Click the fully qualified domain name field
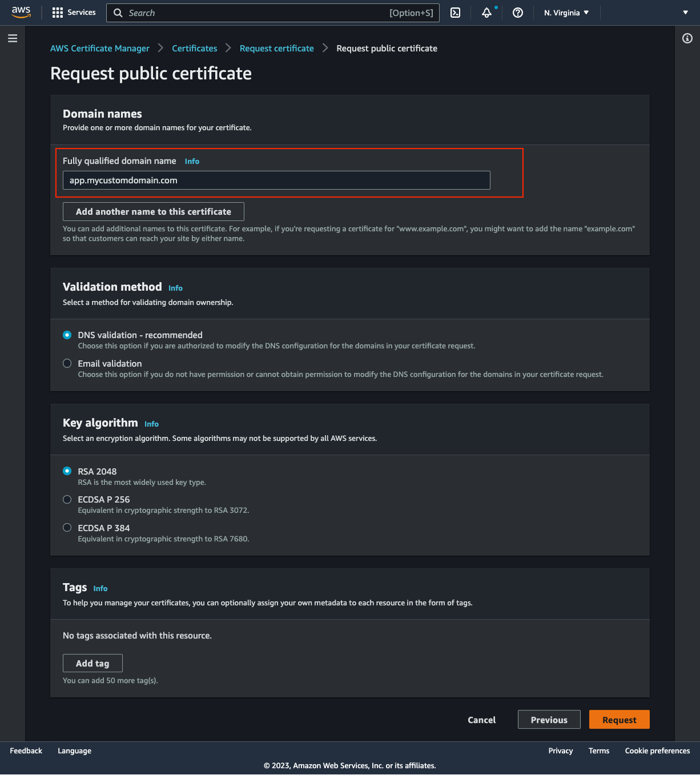The width and height of the screenshot is (700, 775). click(x=276, y=180)
